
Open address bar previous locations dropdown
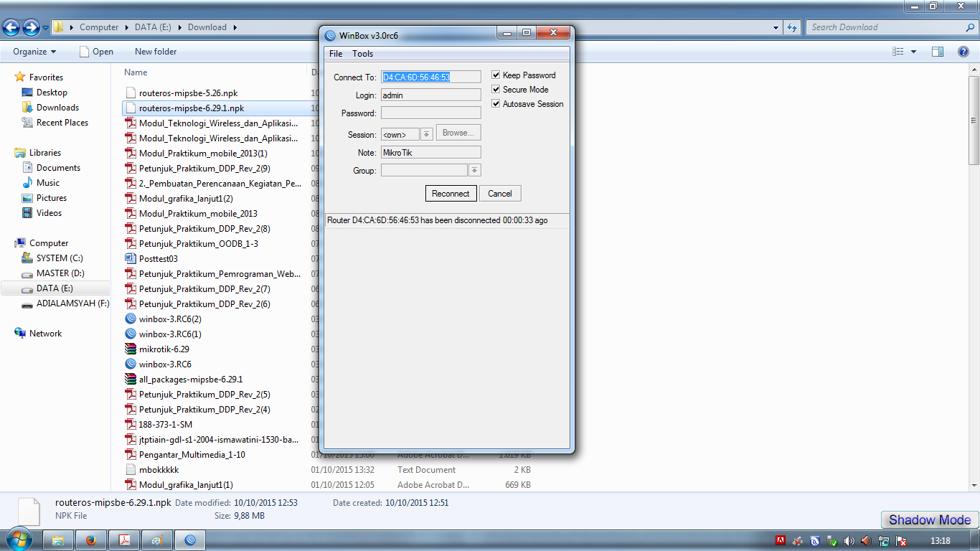pos(777,27)
